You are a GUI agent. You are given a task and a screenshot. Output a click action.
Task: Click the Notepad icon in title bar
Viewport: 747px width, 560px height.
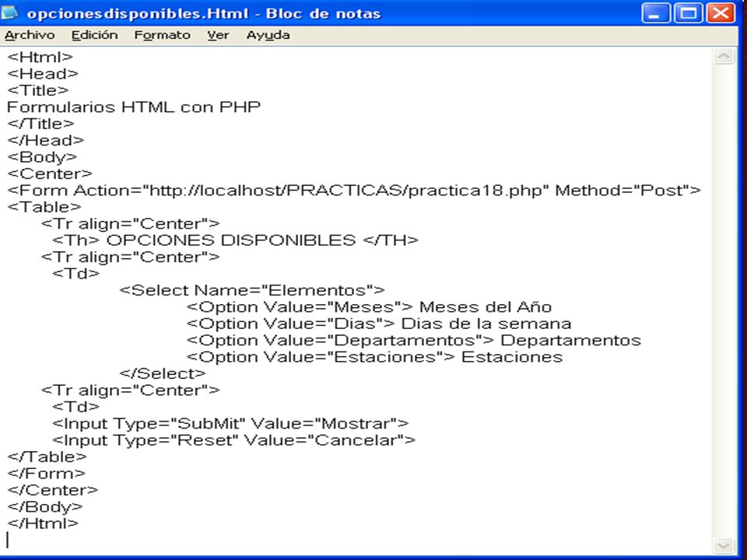click(9, 12)
